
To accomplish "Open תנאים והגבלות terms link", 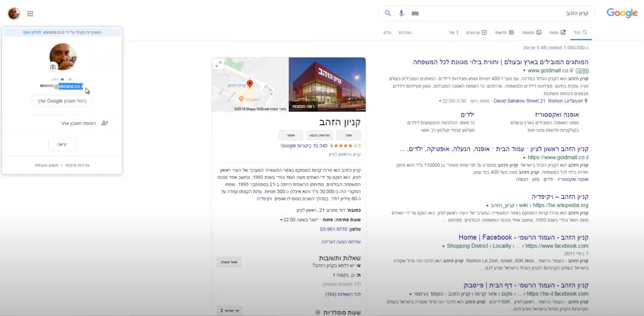I will [46, 165].
